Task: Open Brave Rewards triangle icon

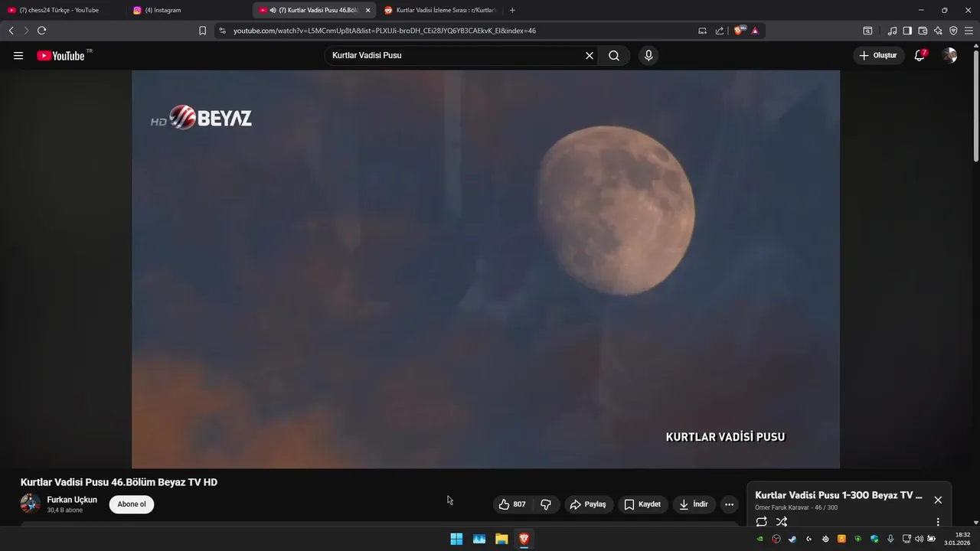Action: [755, 31]
